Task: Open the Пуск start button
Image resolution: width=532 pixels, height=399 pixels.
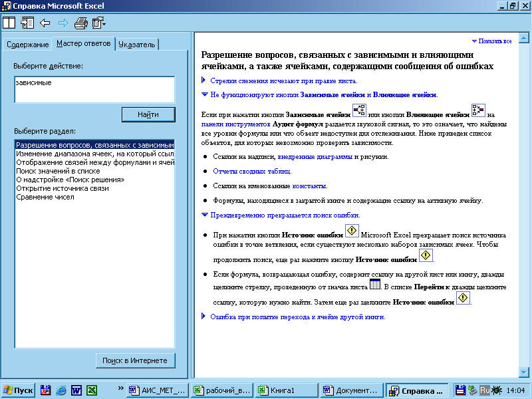Action: (19, 390)
